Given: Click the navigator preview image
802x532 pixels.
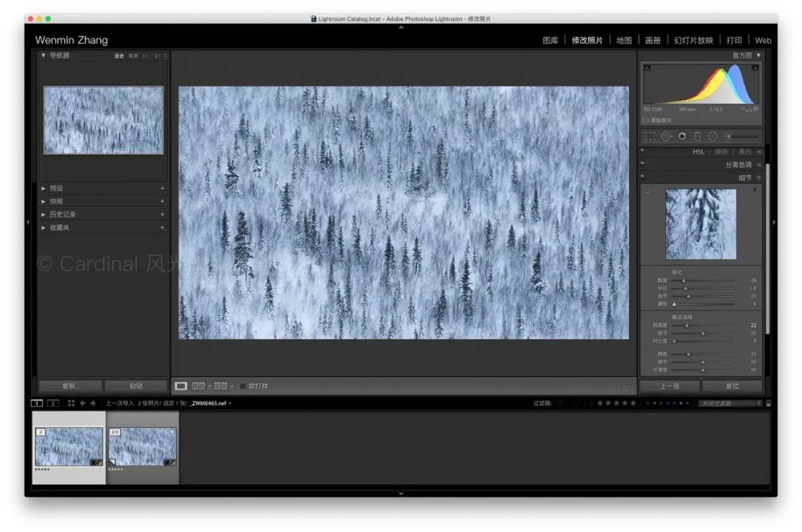Looking at the screenshot, I should (103, 120).
